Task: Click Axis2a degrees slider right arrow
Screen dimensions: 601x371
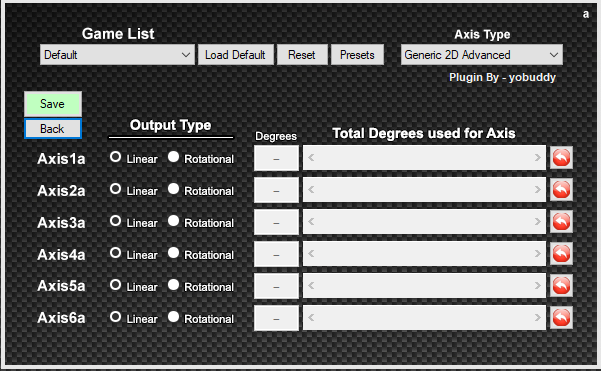Action: pyautogui.click(x=538, y=189)
